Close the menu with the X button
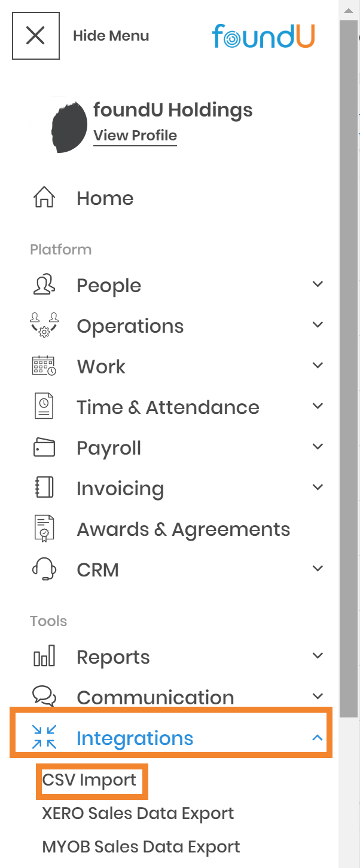The width and height of the screenshot is (360, 868). [x=35, y=36]
